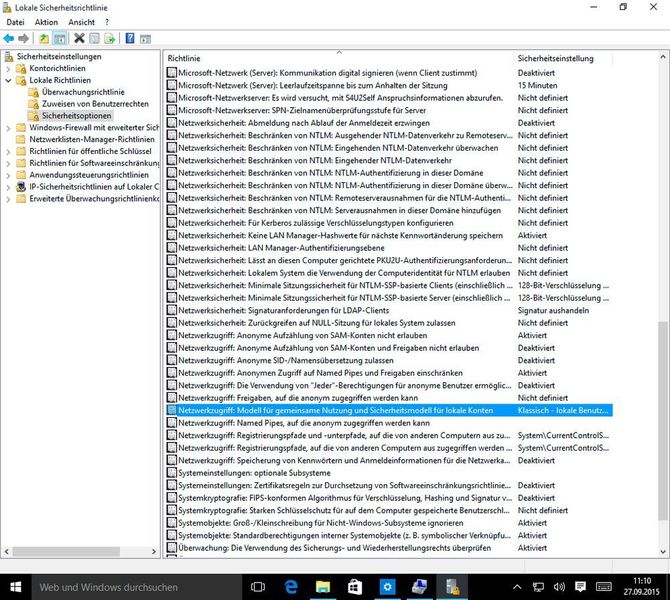Click policy icon beside LAN Manager-Authentifizierungsebene
Screen dimensions: 670x600
click(x=172, y=248)
